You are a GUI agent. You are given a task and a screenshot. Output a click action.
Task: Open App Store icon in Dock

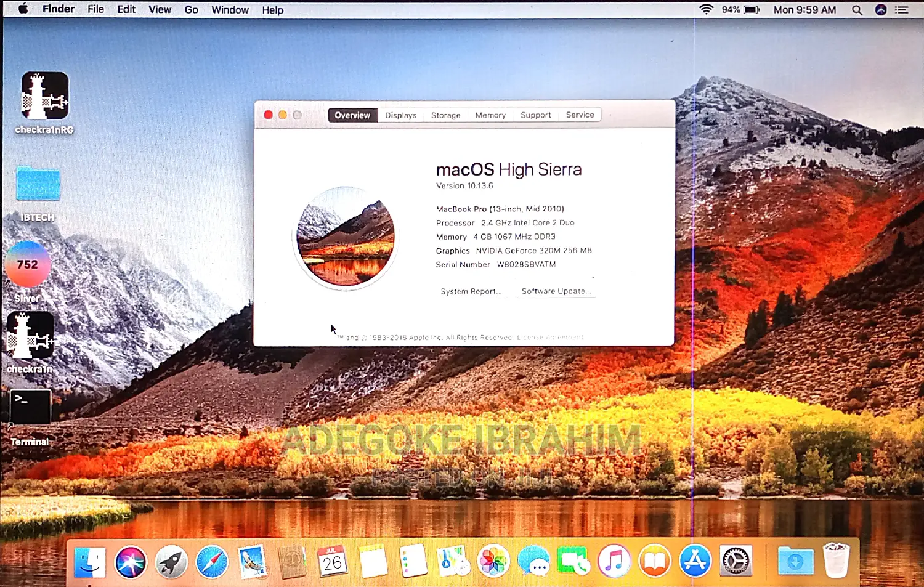[695, 562]
